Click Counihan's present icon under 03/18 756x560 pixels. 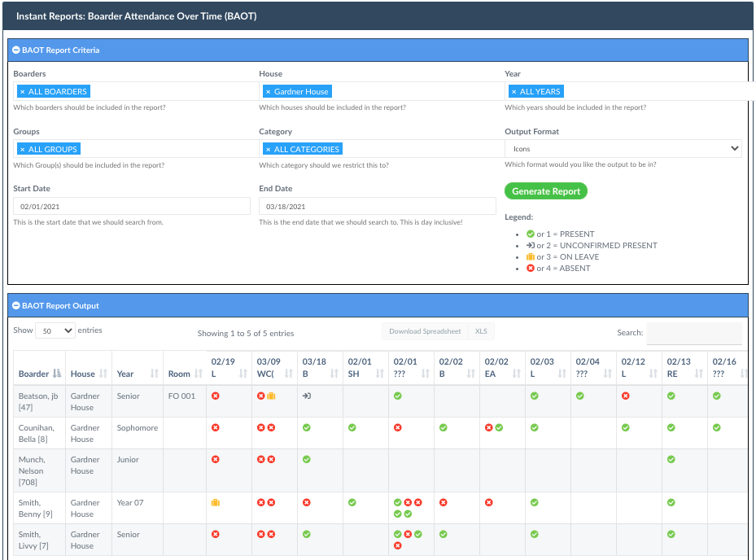[x=307, y=428]
